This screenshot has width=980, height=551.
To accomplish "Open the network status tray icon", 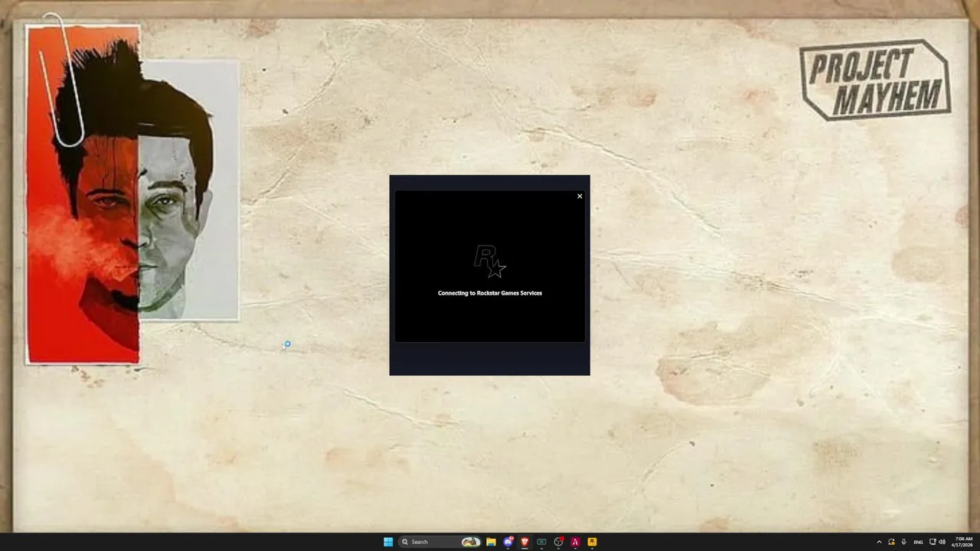I will (933, 542).
